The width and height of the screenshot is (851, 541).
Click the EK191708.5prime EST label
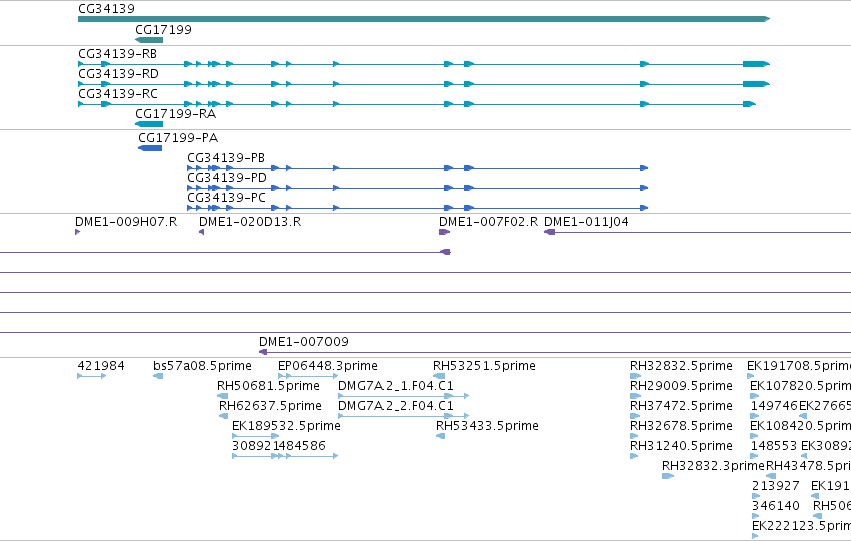pos(799,365)
